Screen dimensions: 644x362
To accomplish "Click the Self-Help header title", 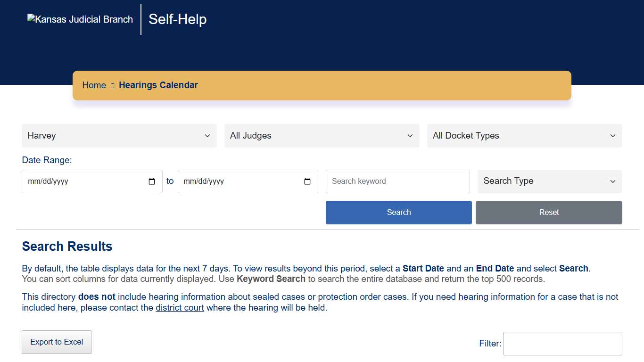I will tap(178, 19).
